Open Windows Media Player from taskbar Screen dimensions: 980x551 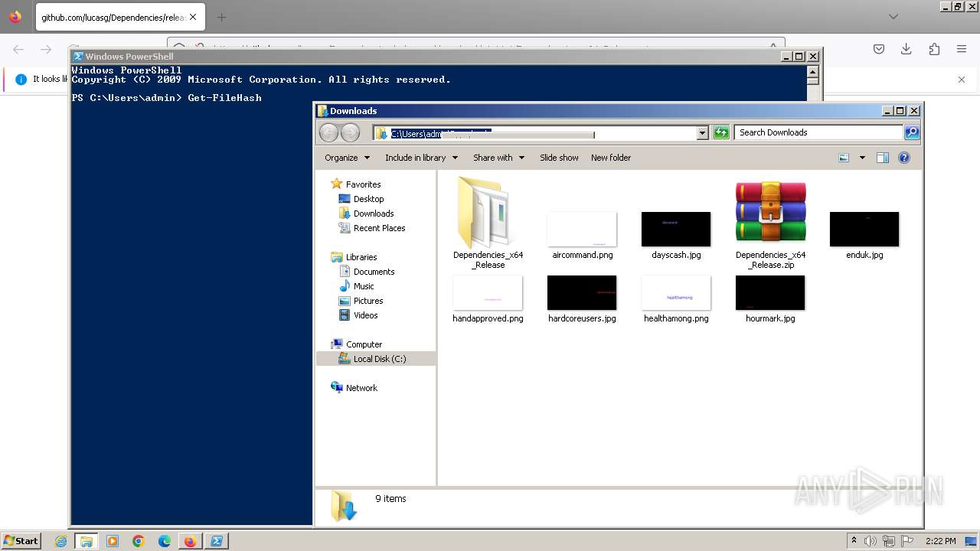click(113, 541)
